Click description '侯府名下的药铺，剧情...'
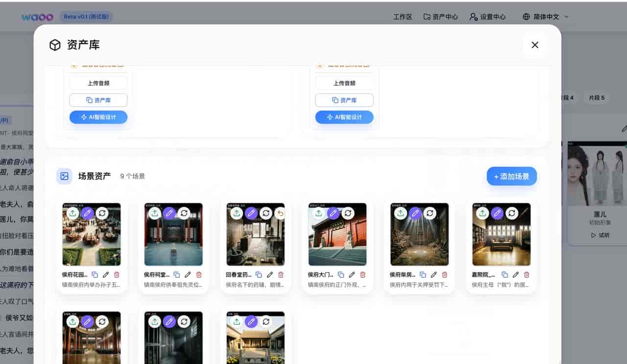The height and width of the screenshot is (364, 627). point(255,285)
